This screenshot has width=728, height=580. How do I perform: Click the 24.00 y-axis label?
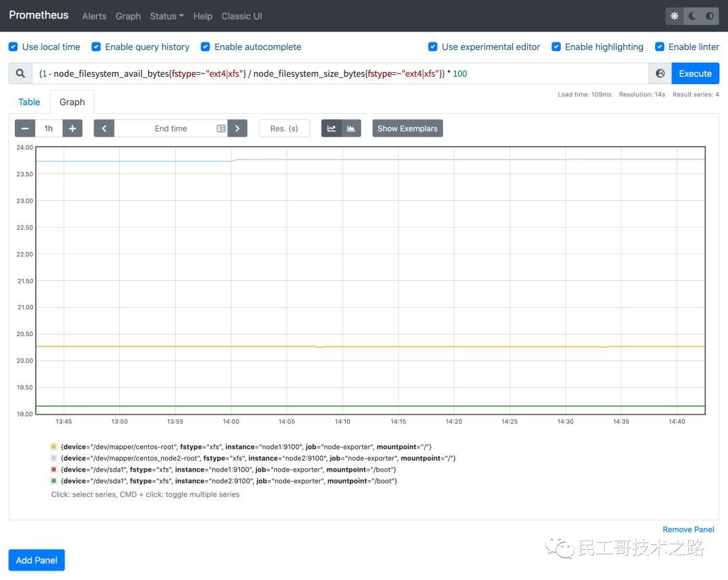(25, 148)
